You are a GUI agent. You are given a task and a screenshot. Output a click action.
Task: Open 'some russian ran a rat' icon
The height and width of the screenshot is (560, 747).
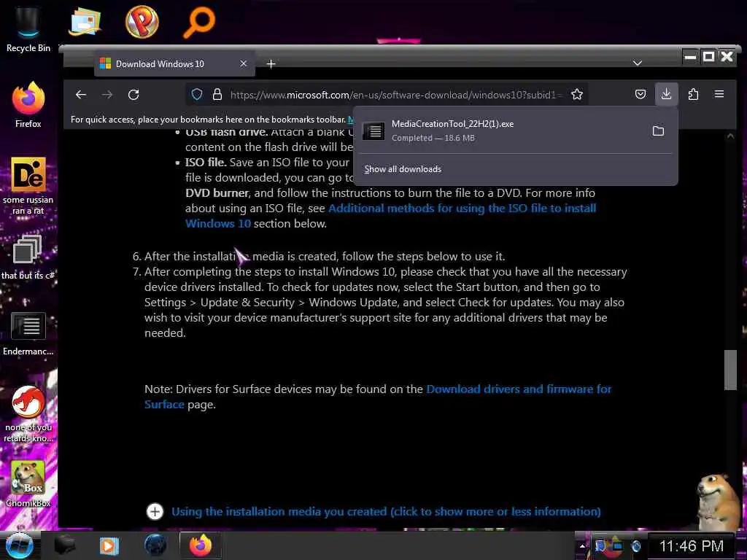point(28,186)
